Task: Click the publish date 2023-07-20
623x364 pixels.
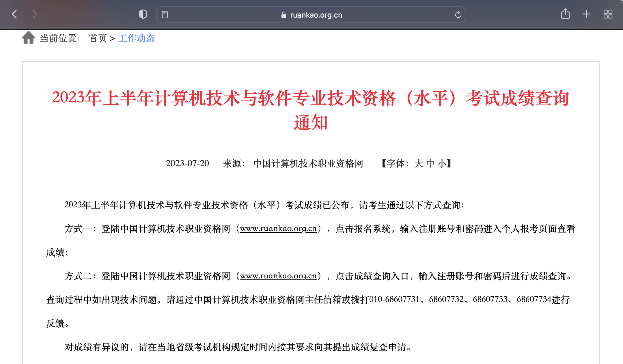Action: point(187,163)
